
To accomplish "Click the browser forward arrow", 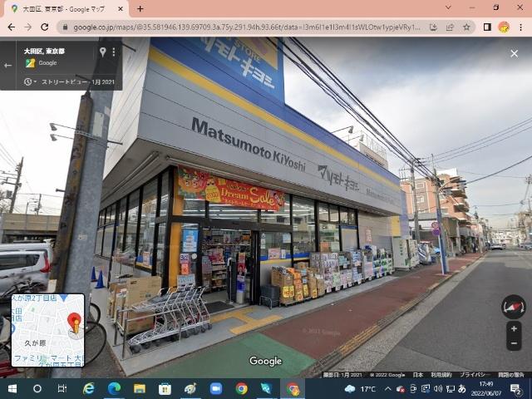I will pos(27,27).
